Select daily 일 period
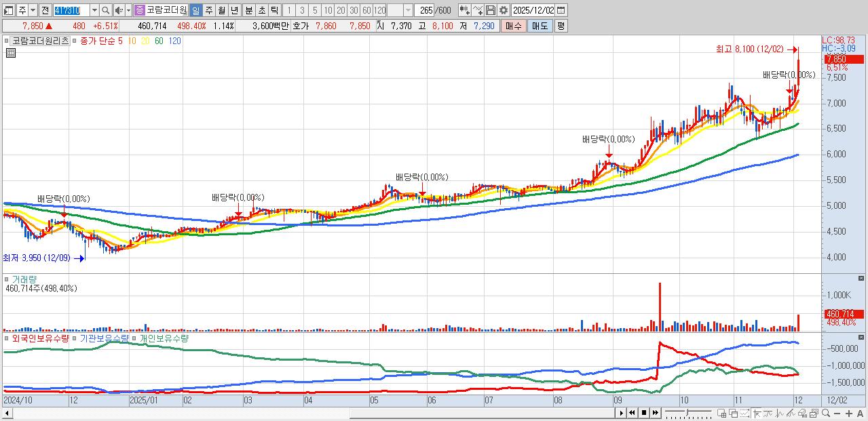This screenshot has height=421, width=868. tap(195, 10)
